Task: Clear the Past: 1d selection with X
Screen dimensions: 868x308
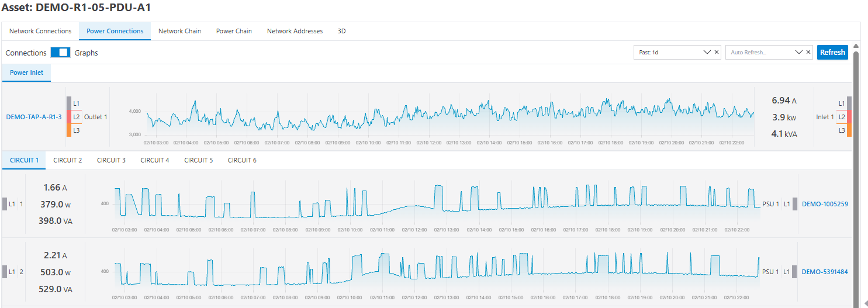Action: [x=717, y=52]
